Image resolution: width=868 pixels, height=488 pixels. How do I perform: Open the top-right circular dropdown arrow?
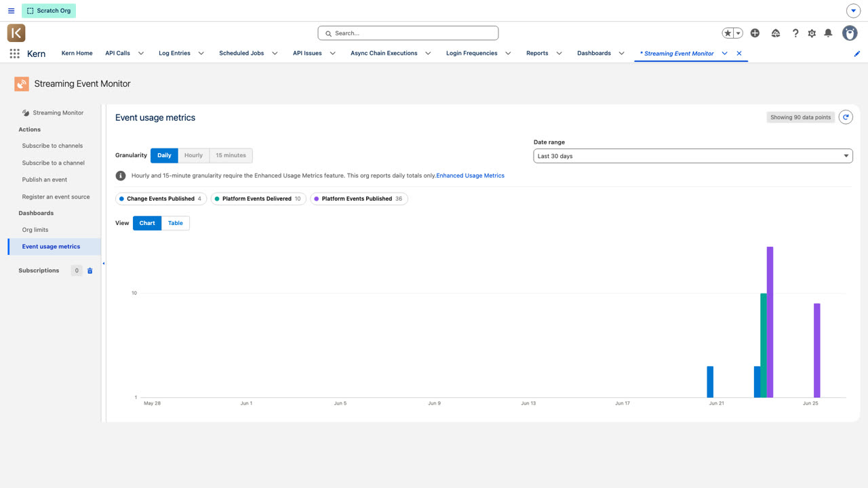pyautogui.click(x=854, y=11)
